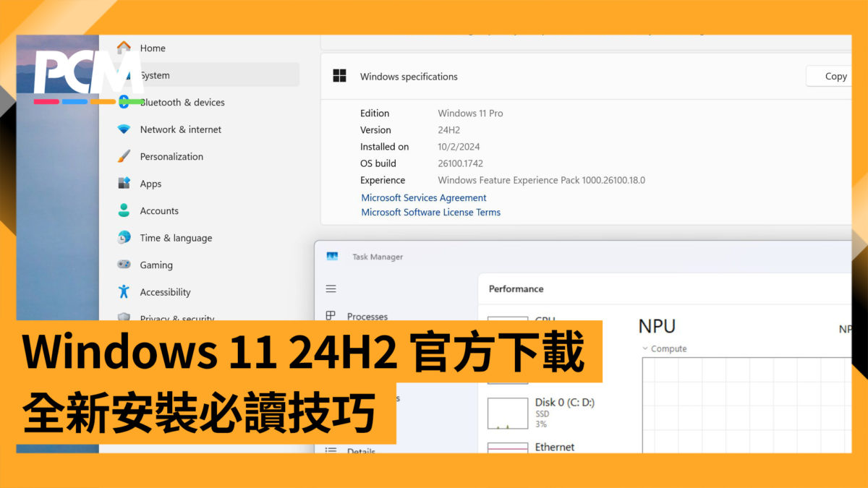Open the Microsoft Services Agreement link
The image size is (868, 488).
click(423, 197)
